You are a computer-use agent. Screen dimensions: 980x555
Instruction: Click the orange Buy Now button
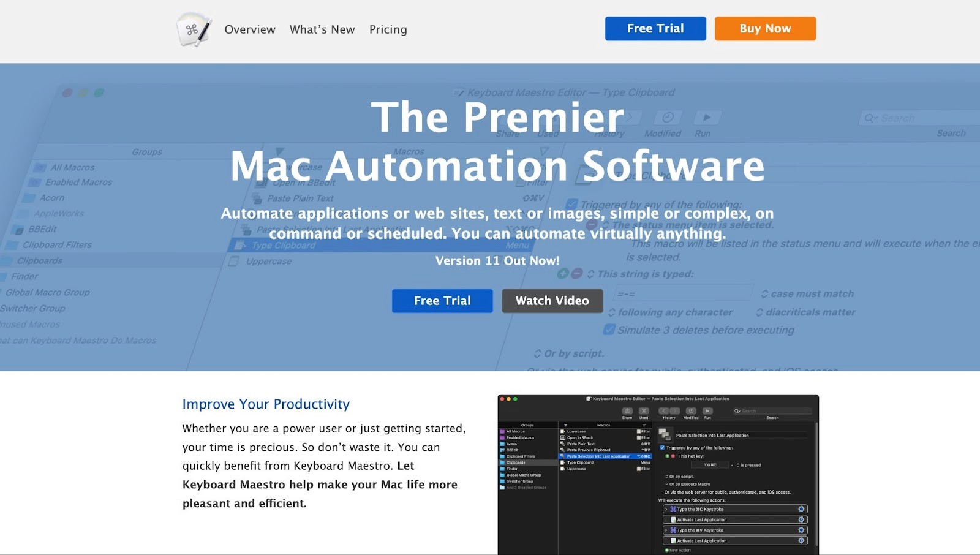click(765, 29)
